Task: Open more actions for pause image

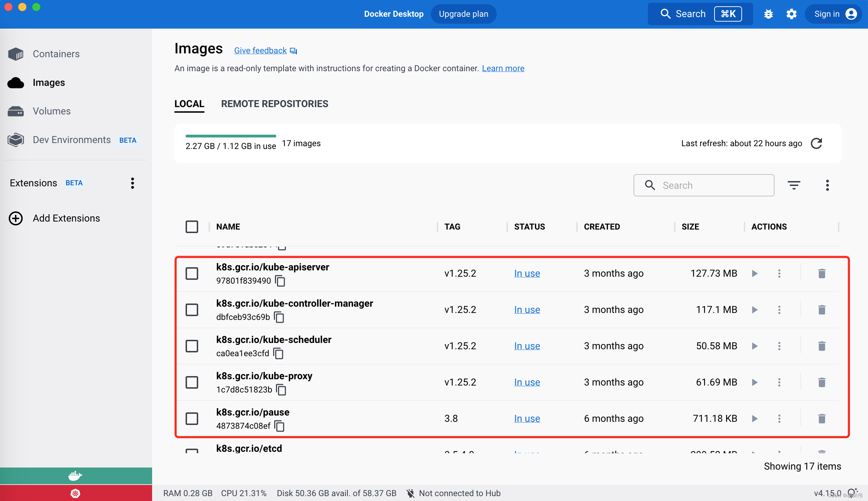Action: point(779,419)
